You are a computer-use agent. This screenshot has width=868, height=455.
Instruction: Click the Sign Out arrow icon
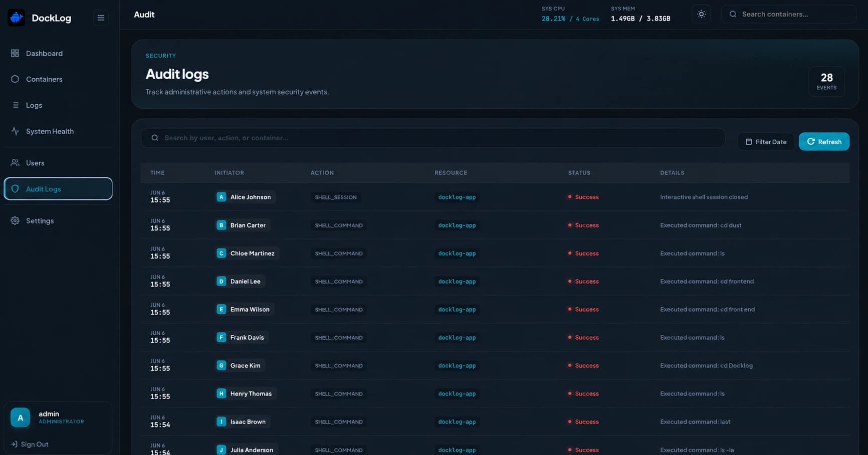click(14, 444)
